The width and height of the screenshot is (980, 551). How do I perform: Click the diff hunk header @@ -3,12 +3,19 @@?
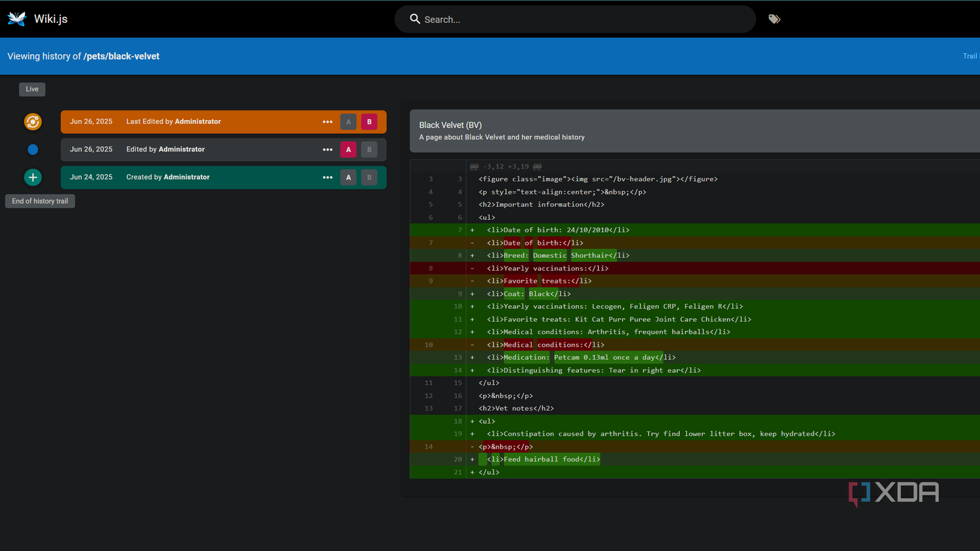click(x=506, y=166)
